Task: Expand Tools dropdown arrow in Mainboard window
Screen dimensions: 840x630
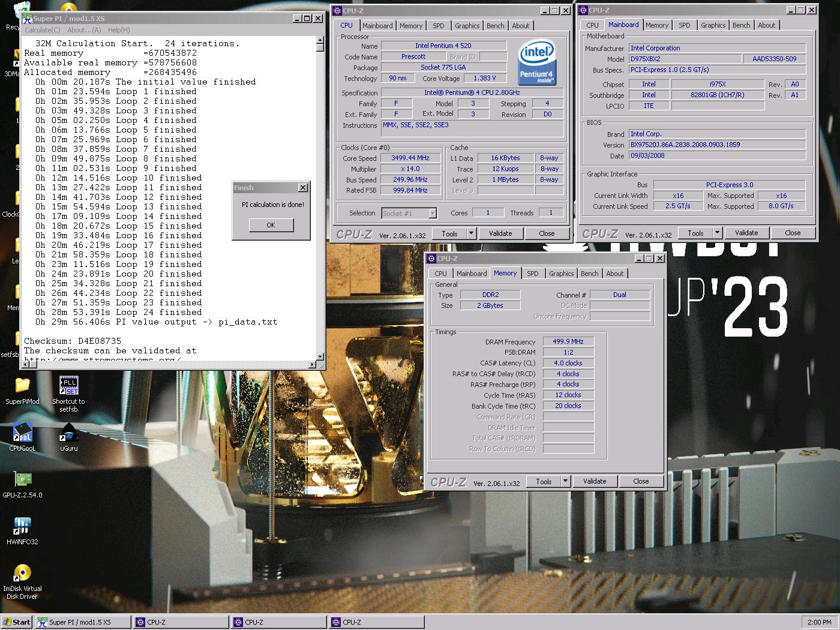Action: click(x=717, y=233)
